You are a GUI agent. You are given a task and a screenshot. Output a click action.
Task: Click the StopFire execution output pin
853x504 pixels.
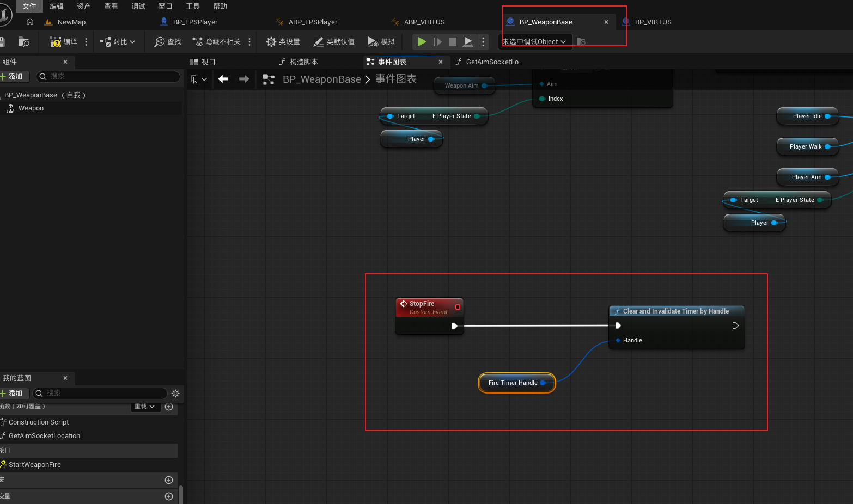point(454,326)
